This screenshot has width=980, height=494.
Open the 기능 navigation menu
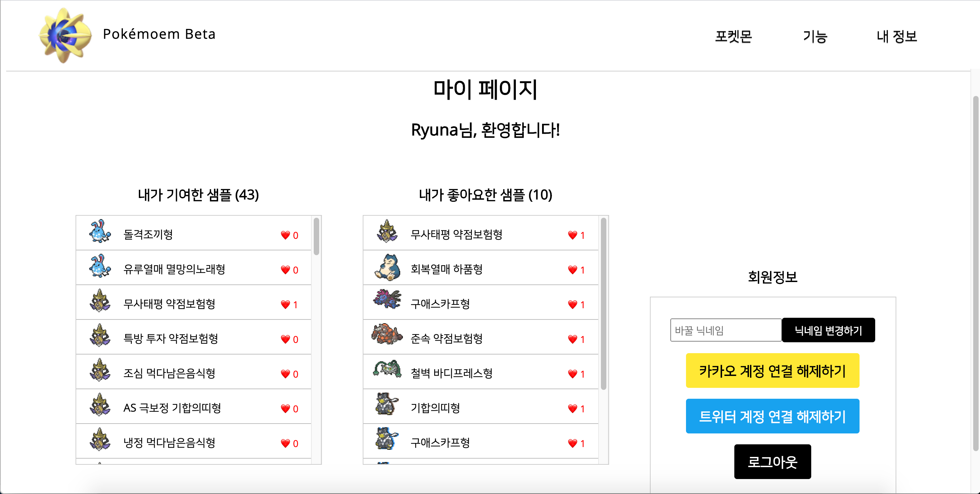815,36
